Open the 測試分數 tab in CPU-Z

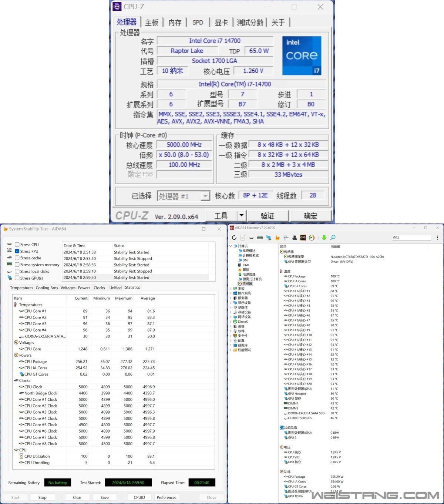(x=250, y=23)
